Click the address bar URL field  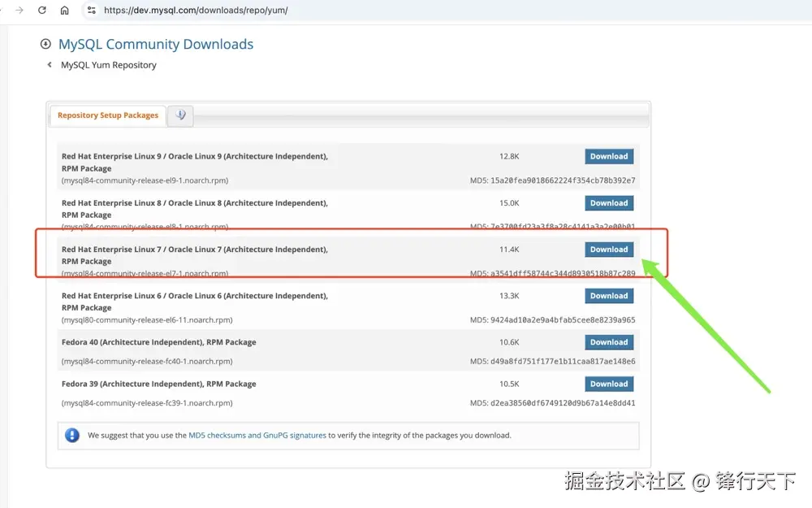click(x=196, y=10)
